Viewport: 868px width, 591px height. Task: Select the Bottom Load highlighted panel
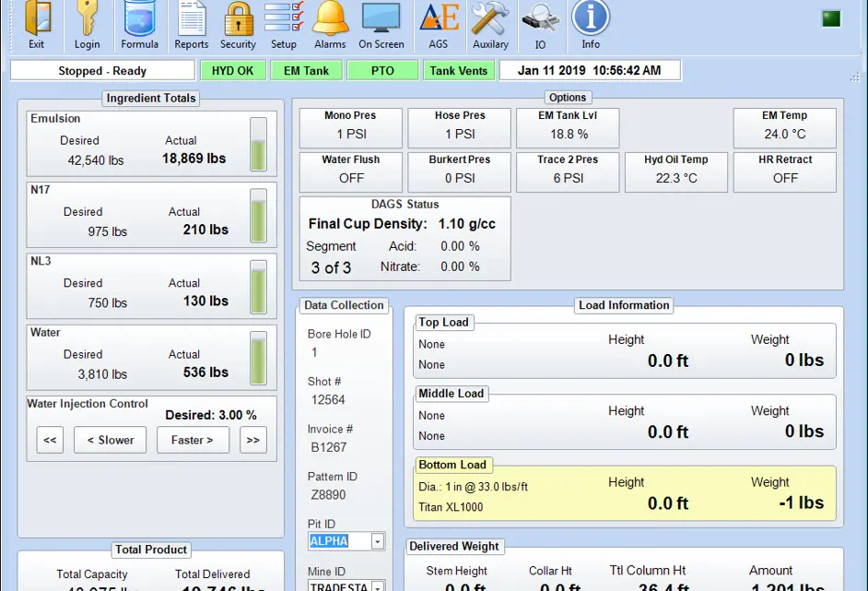pos(626,493)
